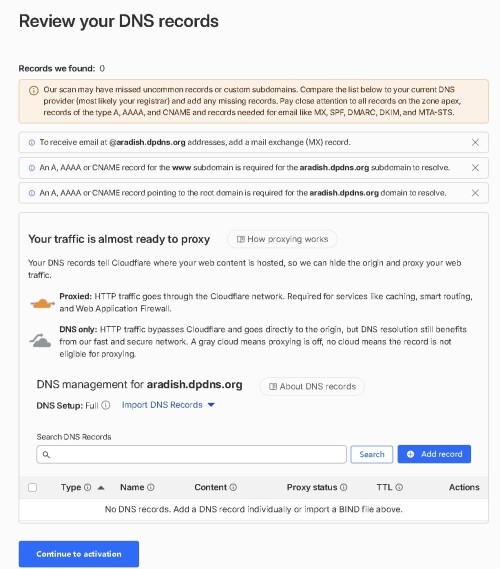500x569 pixels.
Task: Open How proxying works guide
Action: 282,239
